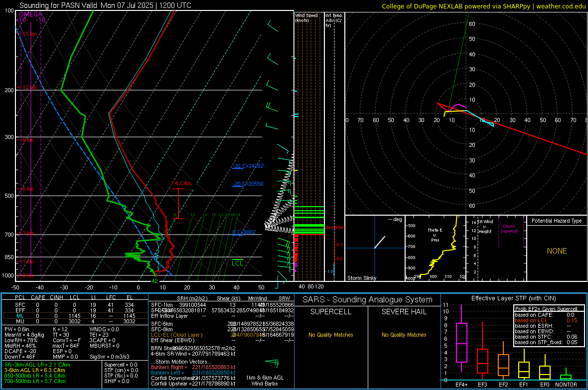588x390 pixels.
Task: Click the Classic Supercell label
Action: (x=509, y=229)
